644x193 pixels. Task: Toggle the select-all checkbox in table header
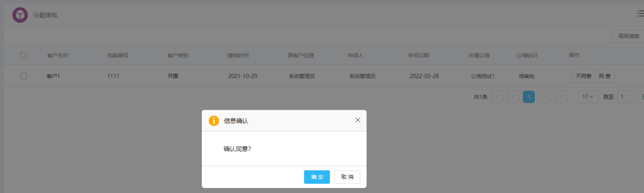(23, 55)
